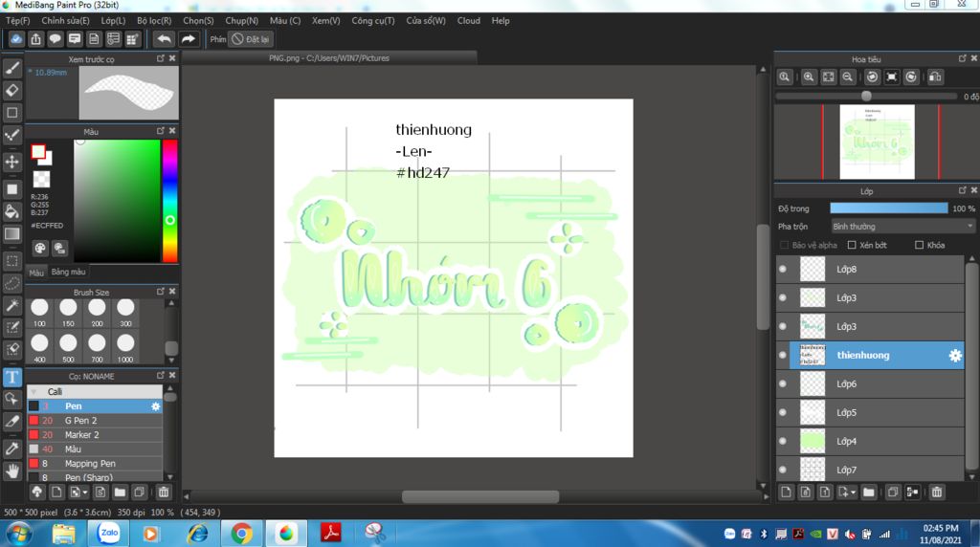Screen dimensions: 980x547
Task: Add a new layer folder
Action: 869,492
